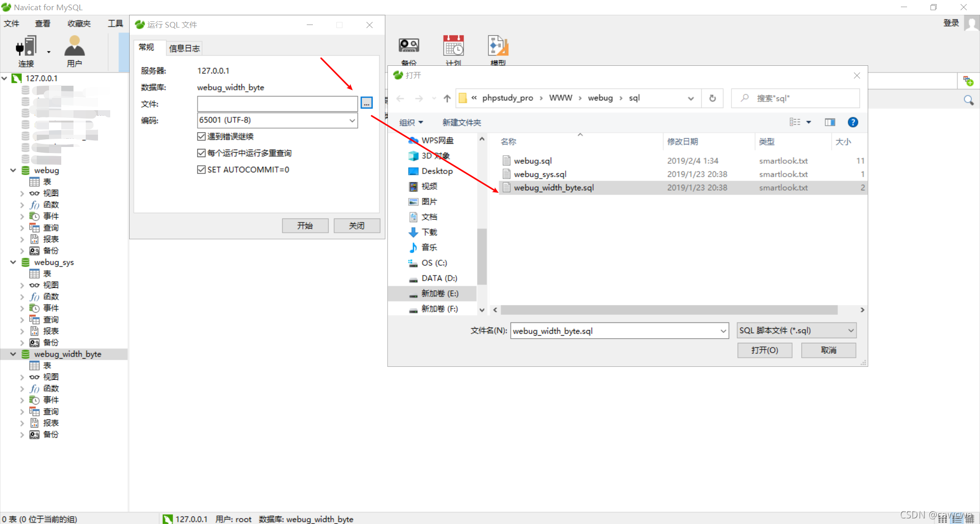The image size is (980, 524).
Task: Click the 开始 button
Action: click(x=305, y=226)
